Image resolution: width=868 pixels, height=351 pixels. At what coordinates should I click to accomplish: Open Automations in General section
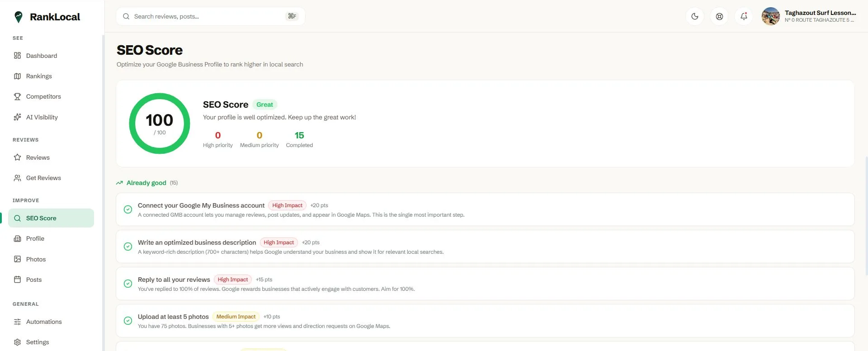(51, 322)
